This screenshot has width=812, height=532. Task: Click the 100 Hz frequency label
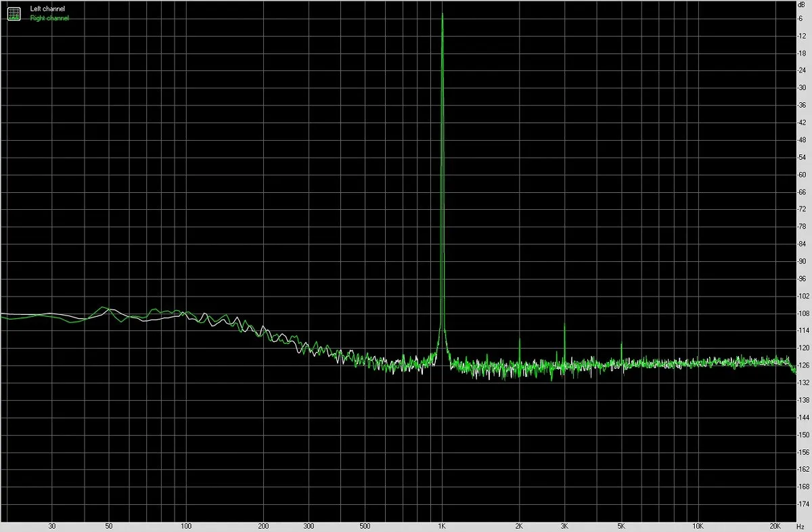click(185, 525)
